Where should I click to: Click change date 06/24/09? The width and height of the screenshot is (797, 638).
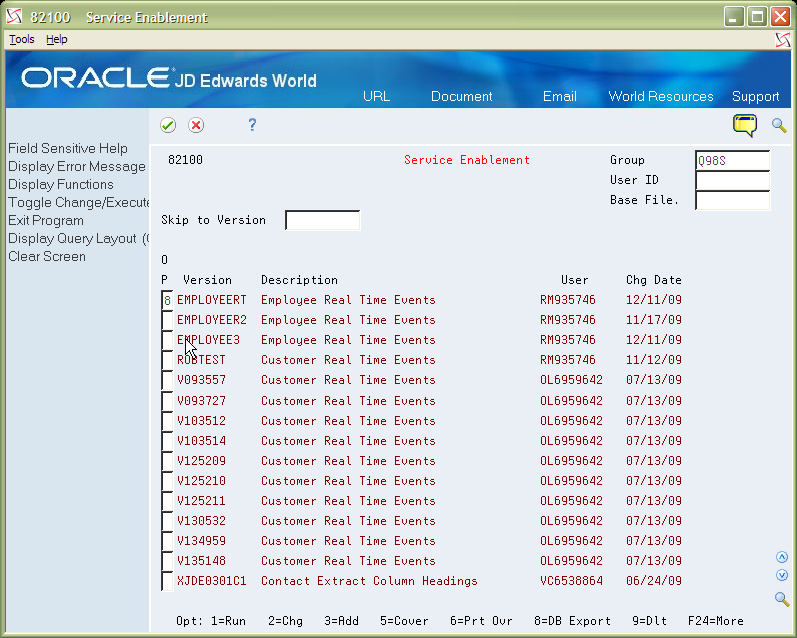(x=654, y=581)
